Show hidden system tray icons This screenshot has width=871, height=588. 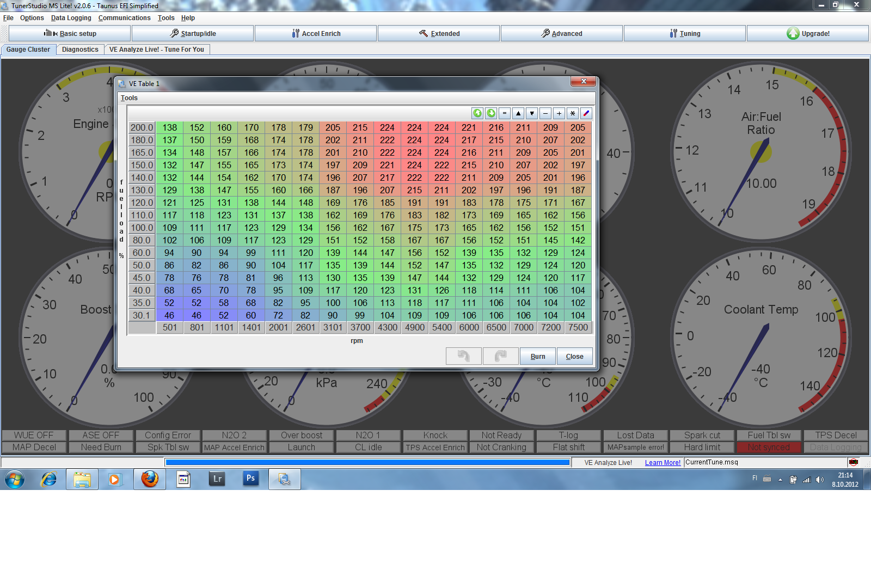[x=780, y=480]
